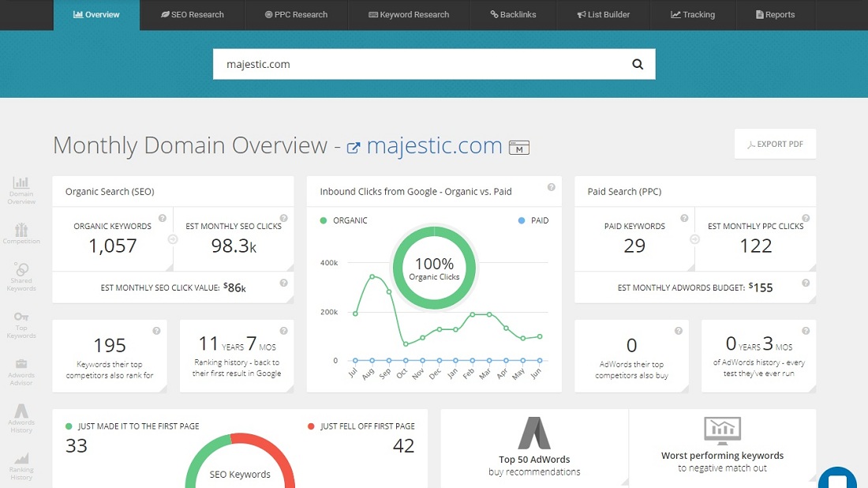
Task: Open Top 50 AdWords buy recommendations
Action: click(534, 448)
